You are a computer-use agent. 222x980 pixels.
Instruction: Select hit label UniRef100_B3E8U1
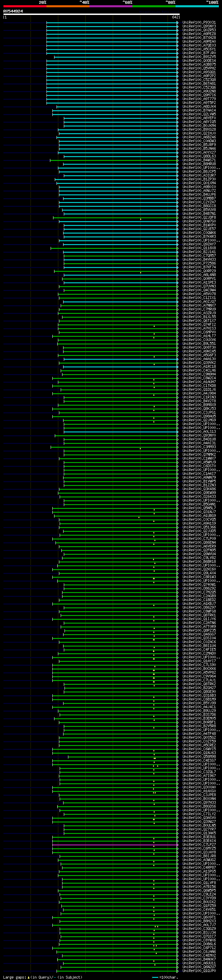(199, 837)
